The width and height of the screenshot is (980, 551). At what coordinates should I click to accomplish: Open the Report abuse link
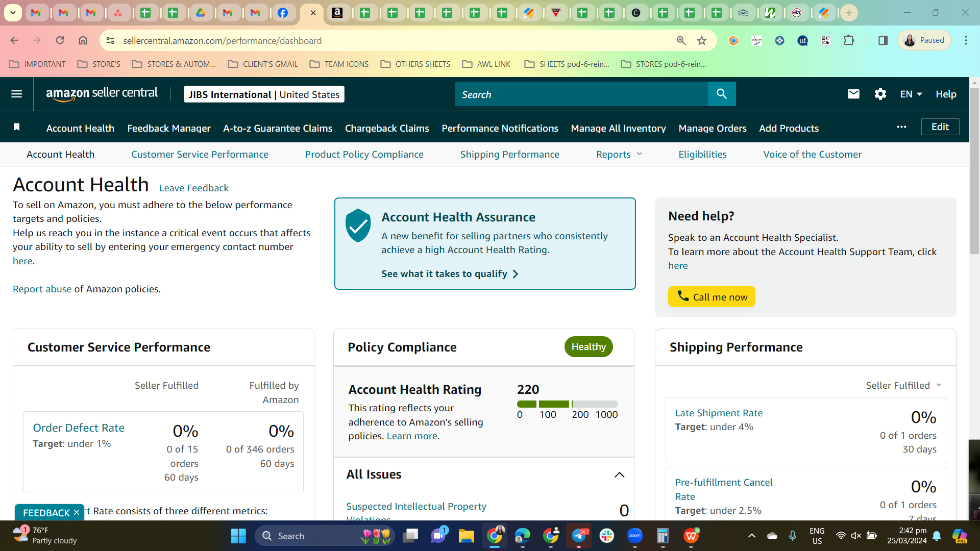click(42, 289)
